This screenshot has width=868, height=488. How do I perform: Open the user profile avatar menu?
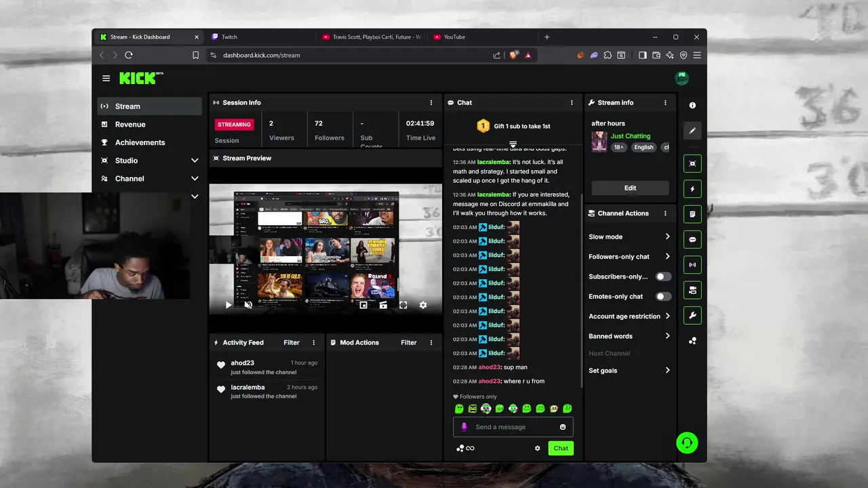tap(682, 78)
